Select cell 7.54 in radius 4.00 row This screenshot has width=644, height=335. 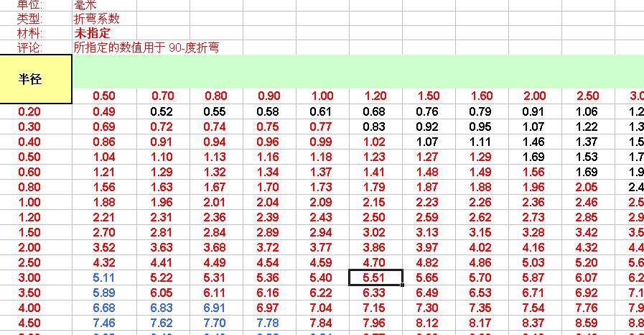(533, 308)
